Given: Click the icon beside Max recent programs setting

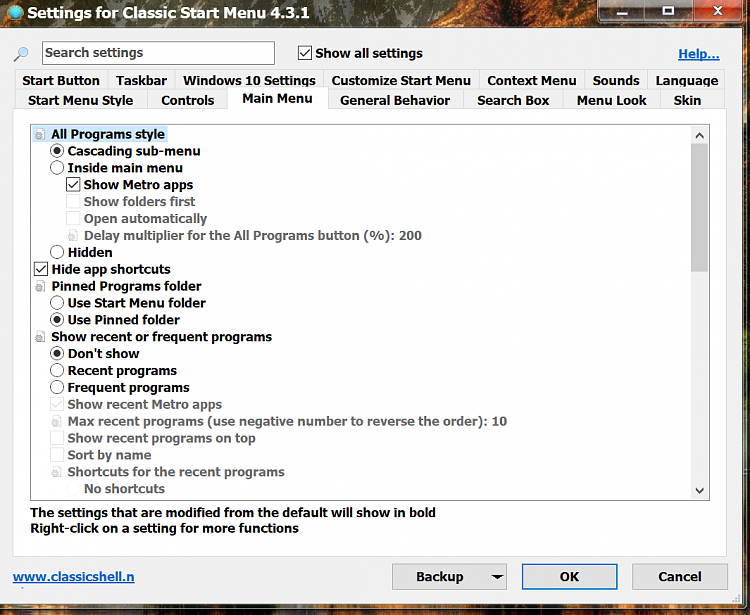Looking at the screenshot, I should click(56, 422).
